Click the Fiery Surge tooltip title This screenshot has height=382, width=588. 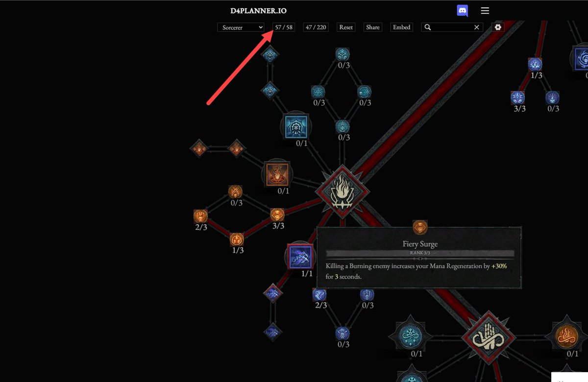(x=420, y=244)
